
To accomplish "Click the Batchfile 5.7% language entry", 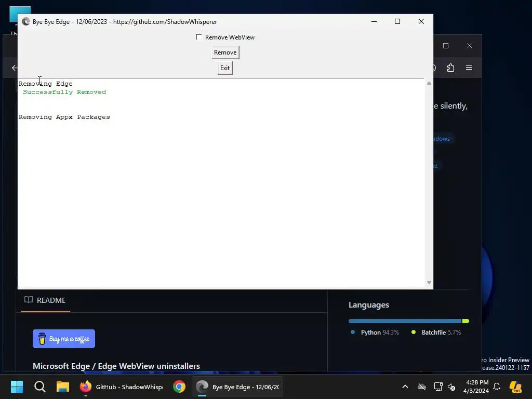I will (436, 332).
